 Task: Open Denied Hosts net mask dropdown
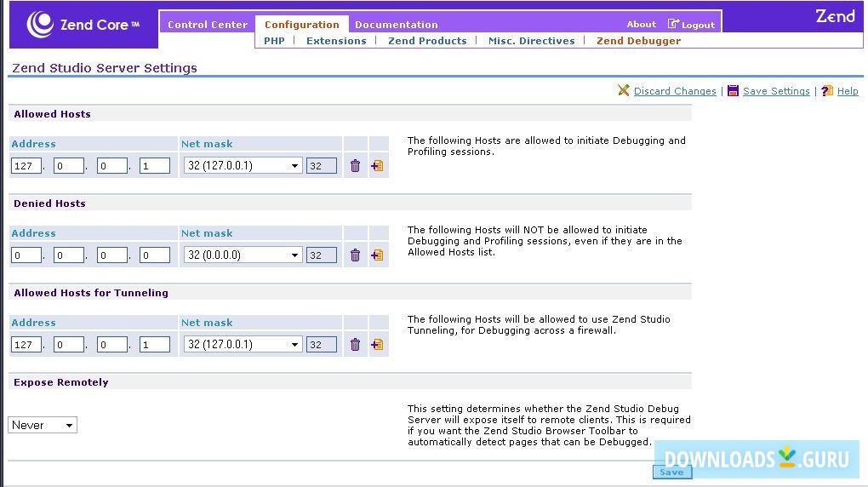(x=243, y=255)
